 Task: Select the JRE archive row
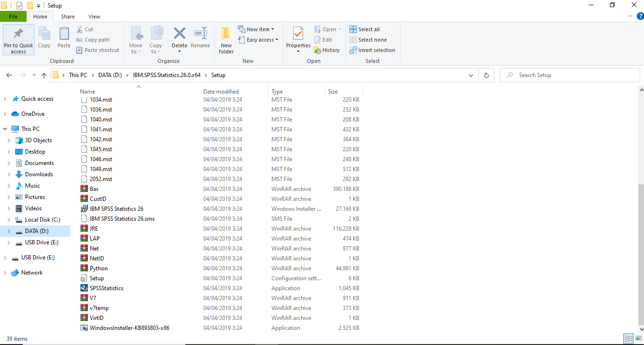[x=219, y=229]
